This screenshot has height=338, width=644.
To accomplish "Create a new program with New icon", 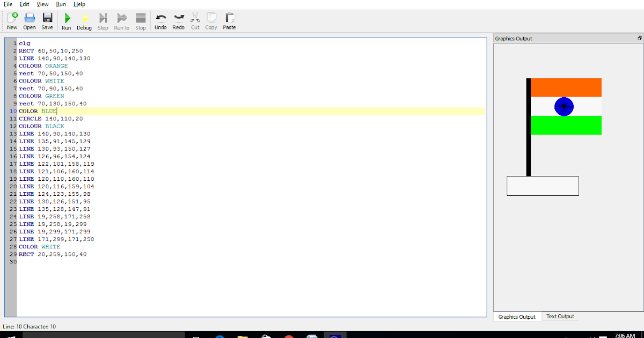I will (x=12, y=20).
